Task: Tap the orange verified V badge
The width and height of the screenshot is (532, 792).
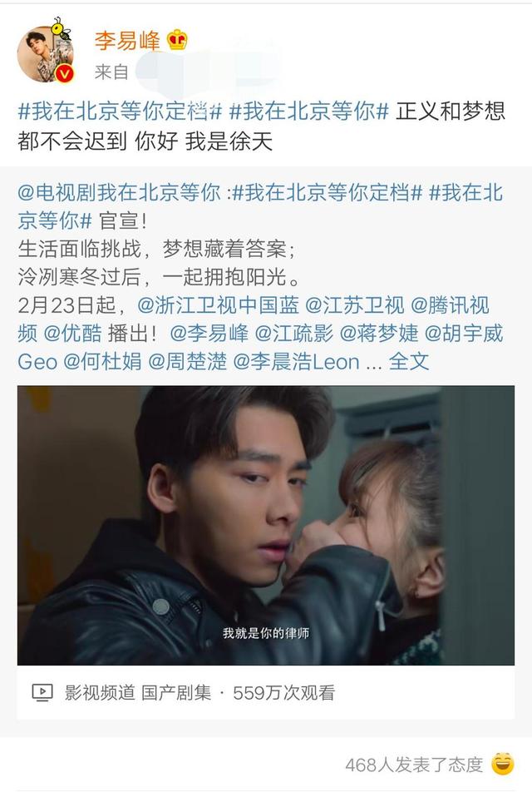Action: click(x=64, y=74)
